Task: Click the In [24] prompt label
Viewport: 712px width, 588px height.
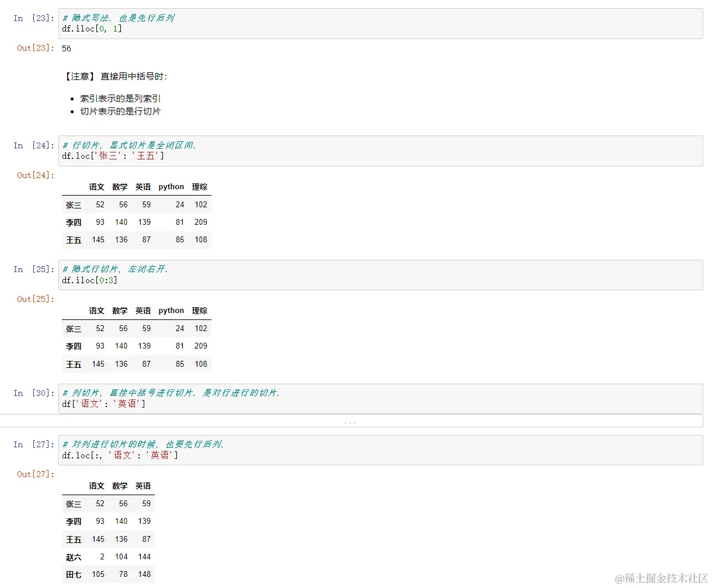Action: pos(34,145)
